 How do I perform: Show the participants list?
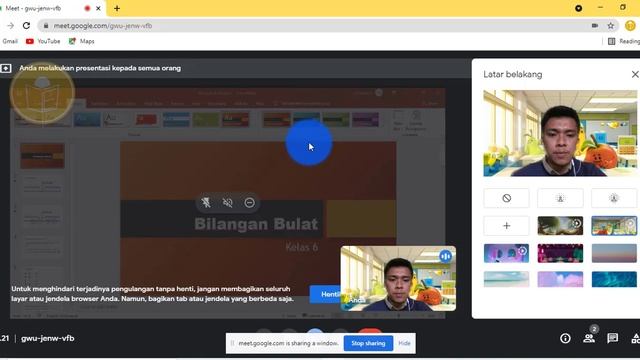(589, 338)
